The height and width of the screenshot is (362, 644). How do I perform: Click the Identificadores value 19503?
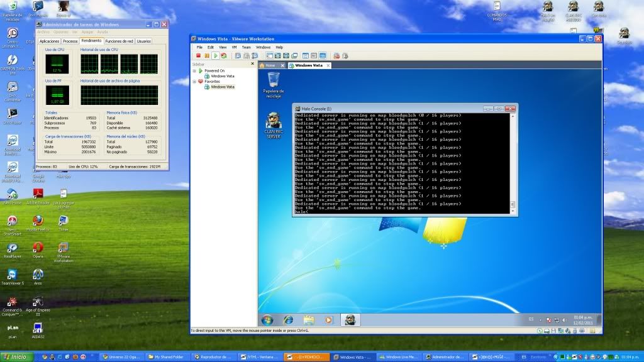coord(91,118)
